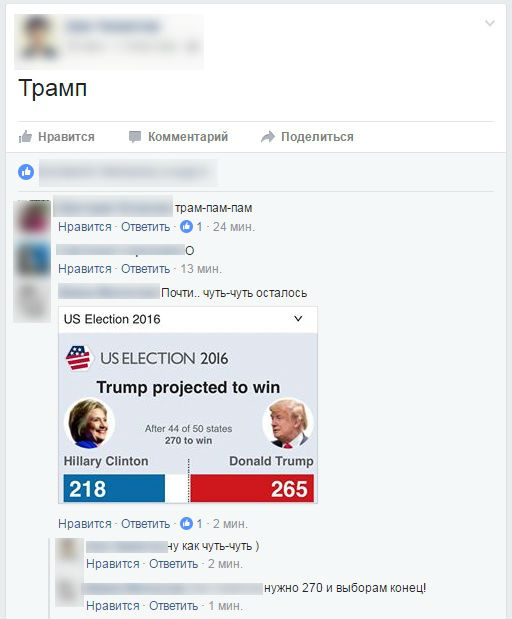The height and width of the screenshot is (619, 512).
Task: Click like counter icon under the election image comment
Action: point(186,523)
